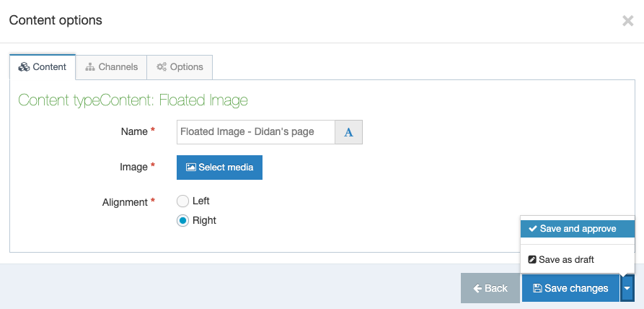Close the Content options dialog
This screenshot has width=644, height=309.
627,21
